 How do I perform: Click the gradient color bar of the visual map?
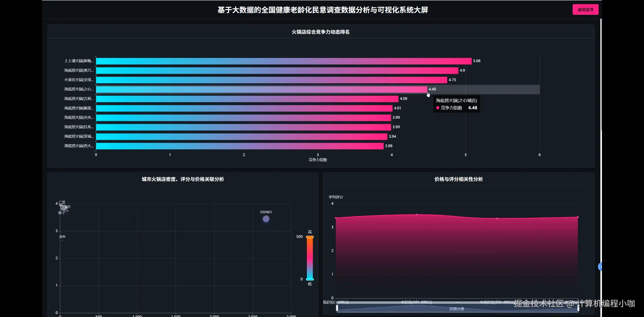point(310,258)
